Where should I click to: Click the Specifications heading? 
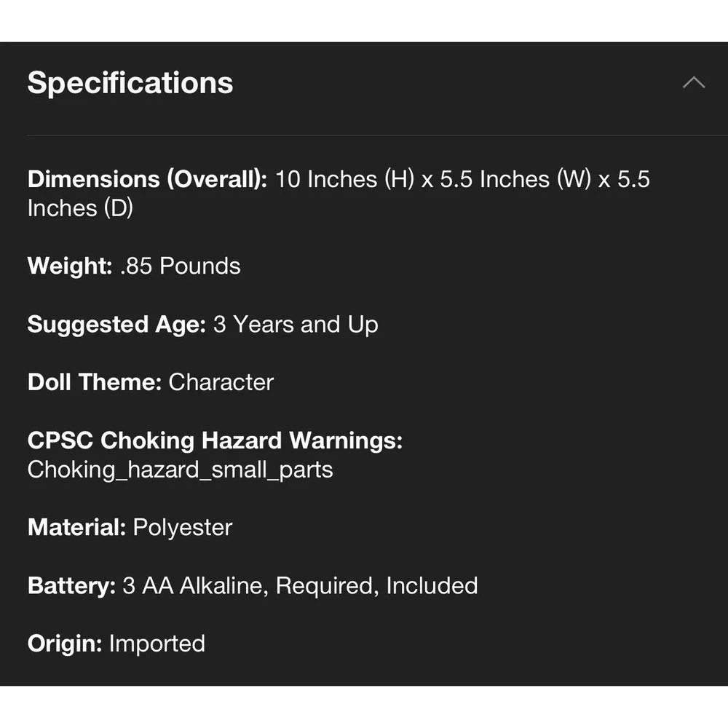click(130, 83)
